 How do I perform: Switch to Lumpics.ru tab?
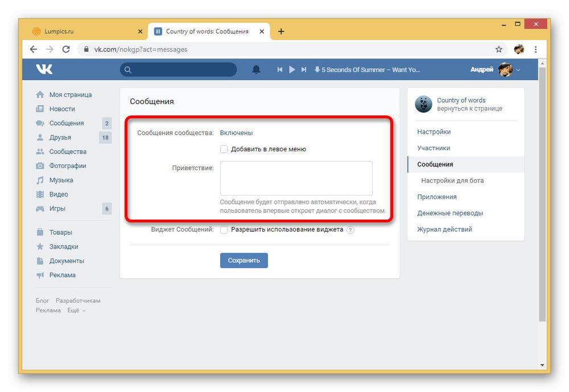click(86, 32)
